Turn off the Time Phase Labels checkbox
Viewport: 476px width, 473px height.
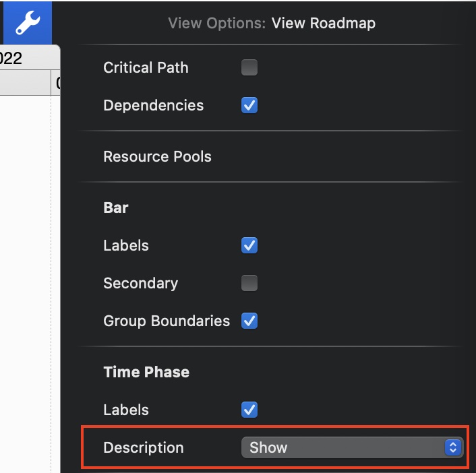(249, 410)
